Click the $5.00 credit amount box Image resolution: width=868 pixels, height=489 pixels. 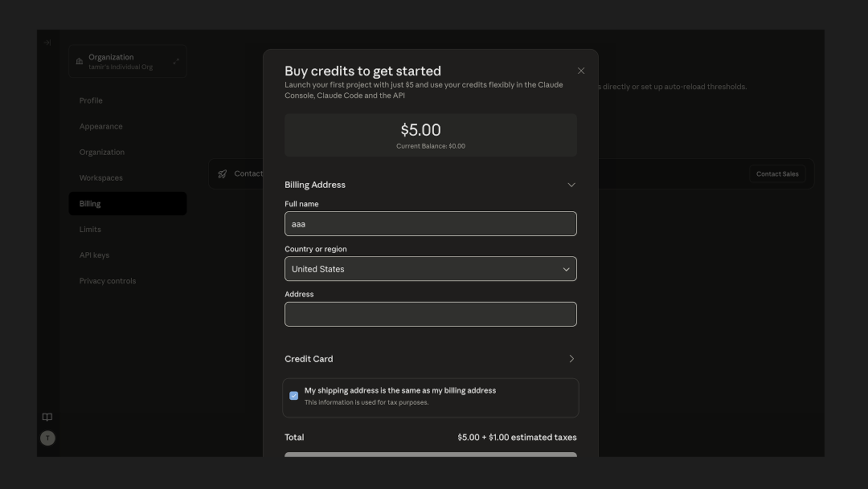[431, 135]
